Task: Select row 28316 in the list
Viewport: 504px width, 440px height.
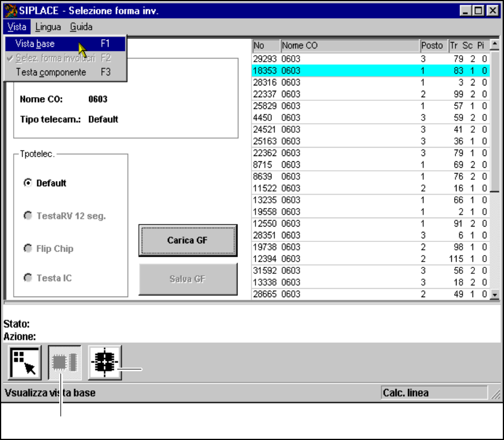Action: [371, 82]
